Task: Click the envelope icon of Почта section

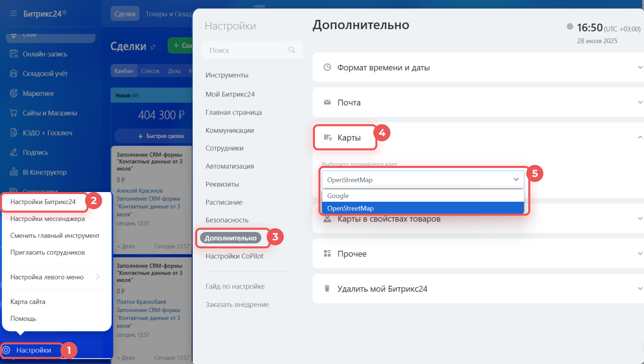Action: [327, 102]
